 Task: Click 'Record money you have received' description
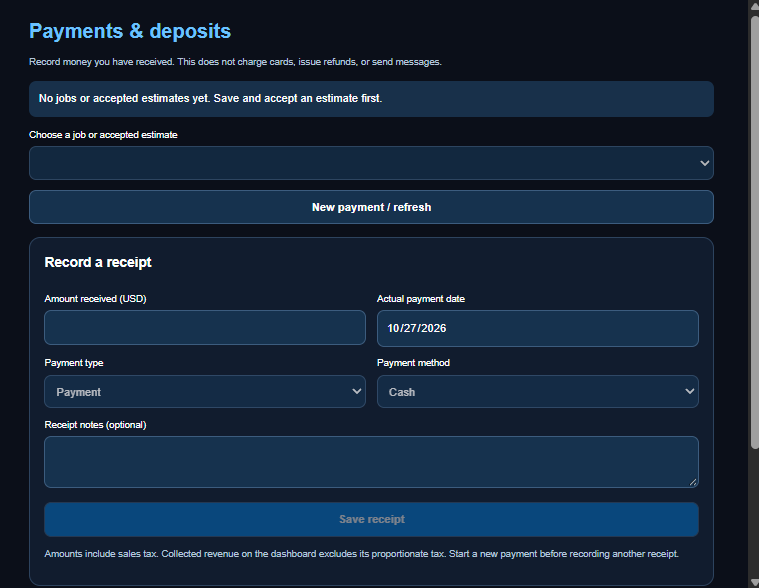tap(235, 62)
